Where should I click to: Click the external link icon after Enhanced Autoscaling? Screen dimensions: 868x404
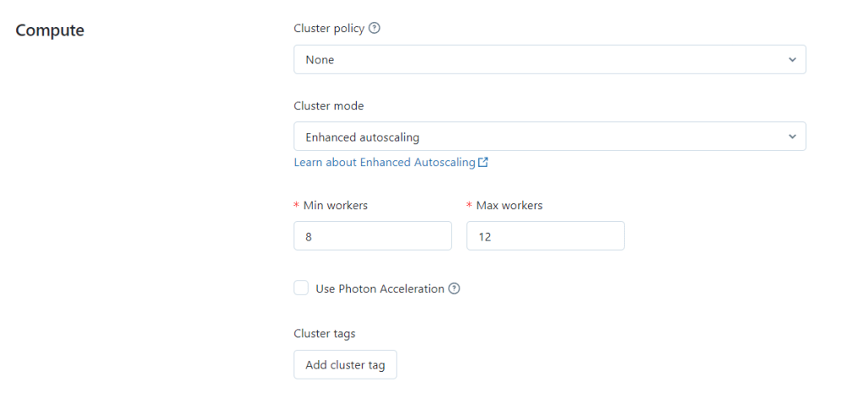483,162
